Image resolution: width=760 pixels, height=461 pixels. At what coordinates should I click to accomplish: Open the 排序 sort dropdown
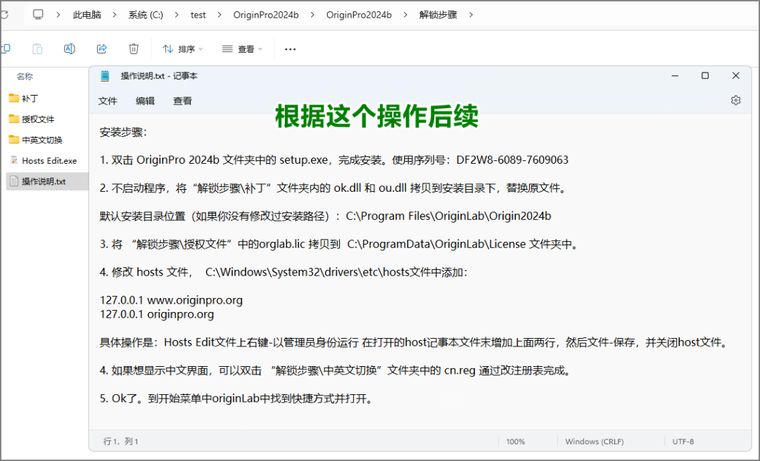point(183,49)
